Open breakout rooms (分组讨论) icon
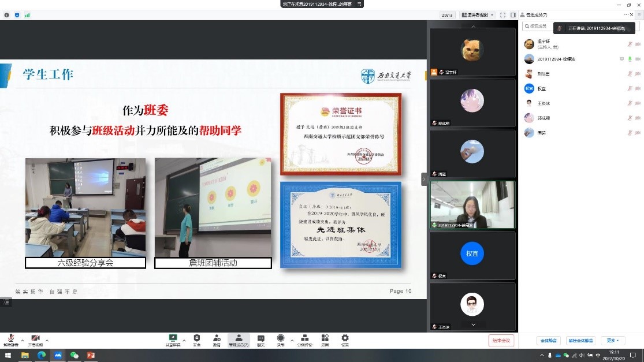This screenshot has height=362, width=644. 304,339
